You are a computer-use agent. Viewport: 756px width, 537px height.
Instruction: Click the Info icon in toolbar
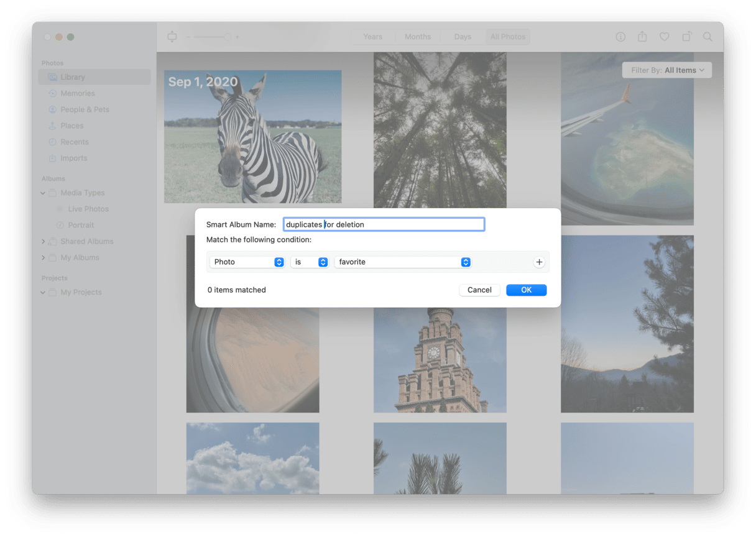pyautogui.click(x=620, y=37)
